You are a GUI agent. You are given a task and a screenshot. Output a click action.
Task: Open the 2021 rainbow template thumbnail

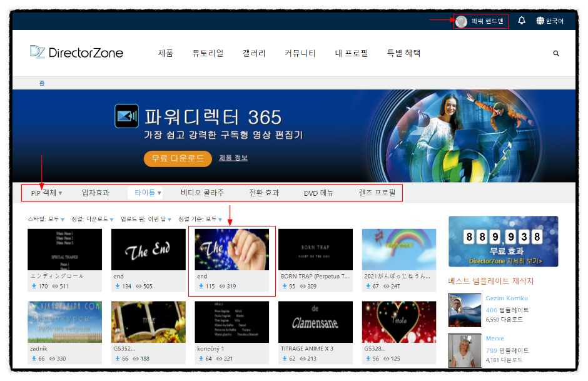[399, 250]
